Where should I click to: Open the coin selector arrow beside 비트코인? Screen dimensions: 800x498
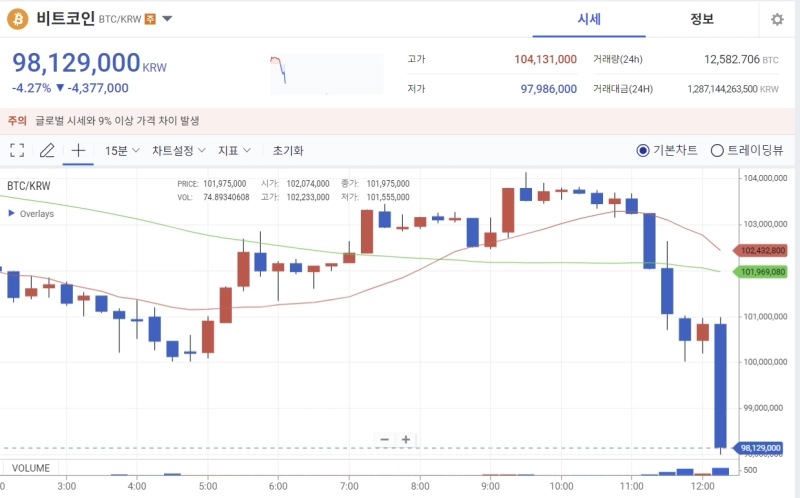167,19
